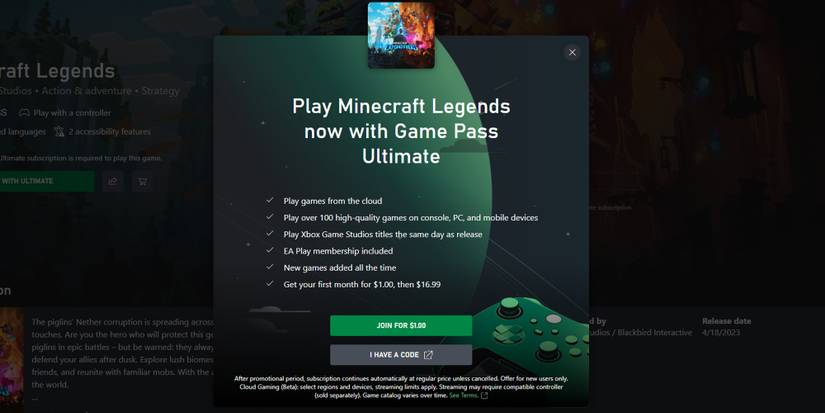Screen dimensions: 825x413
Task: Open the 2 accessibility features link
Action: 109,132
